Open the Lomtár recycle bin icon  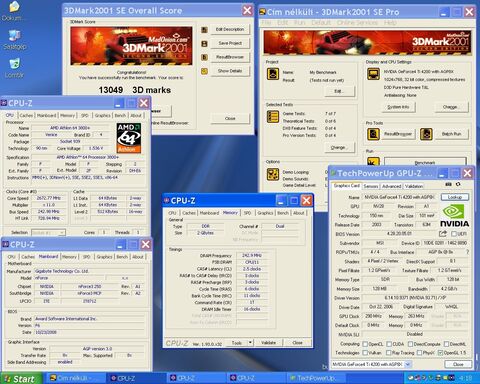point(14,68)
